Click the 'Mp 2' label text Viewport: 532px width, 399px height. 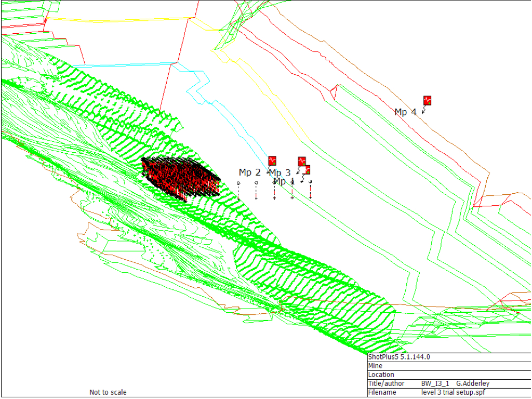click(250, 172)
